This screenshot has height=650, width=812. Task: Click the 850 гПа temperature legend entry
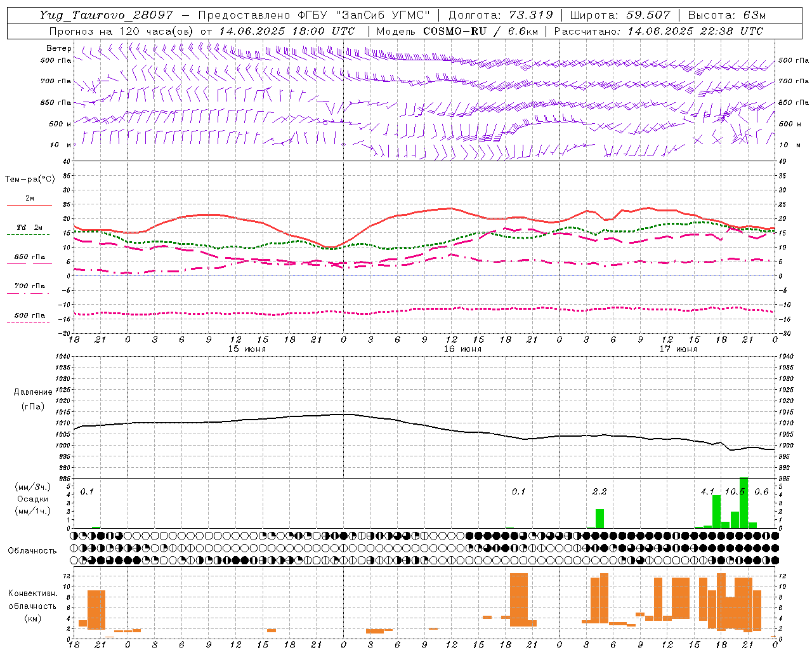click(30, 257)
